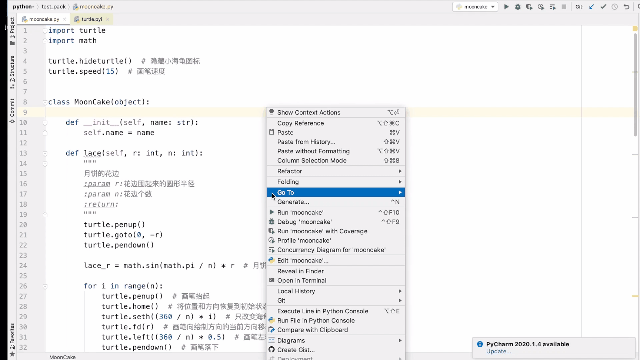
Task: Expand the Refactor submenu
Action: click(x=336, y=171)
